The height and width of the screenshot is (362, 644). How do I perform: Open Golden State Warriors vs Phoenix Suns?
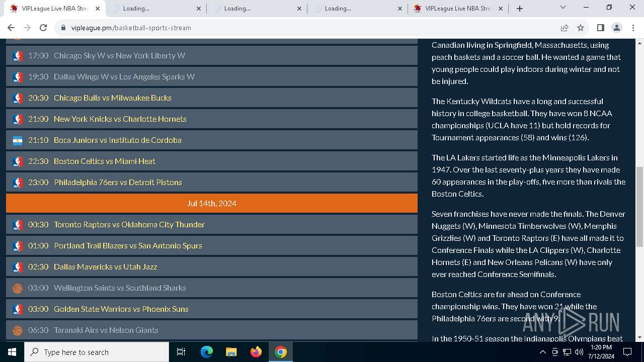(x=212, y=309)
